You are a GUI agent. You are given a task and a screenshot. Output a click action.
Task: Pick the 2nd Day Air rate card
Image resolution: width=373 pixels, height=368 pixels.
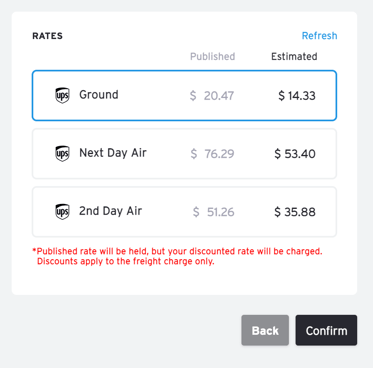tap(184, 212)
